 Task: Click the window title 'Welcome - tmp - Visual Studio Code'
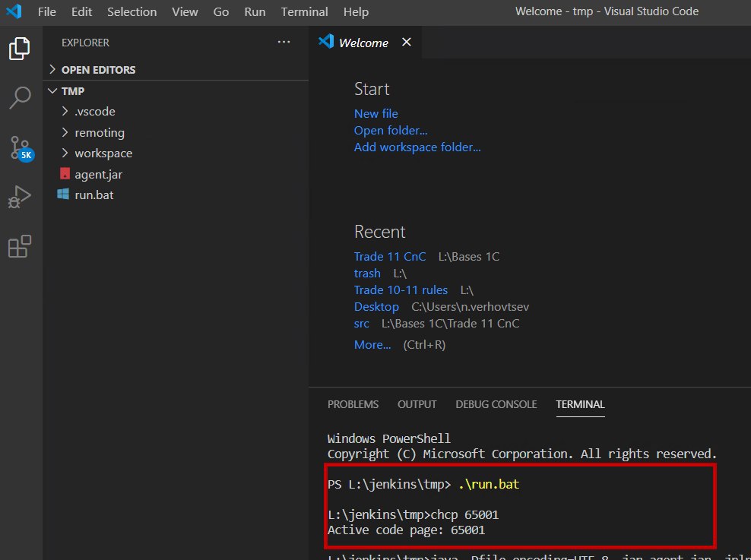coord(607,11)
